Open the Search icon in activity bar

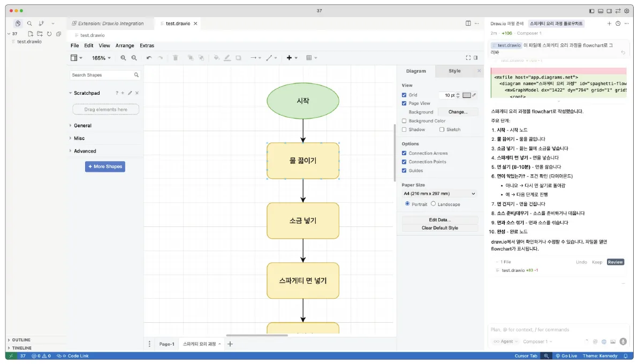(29, 24)
